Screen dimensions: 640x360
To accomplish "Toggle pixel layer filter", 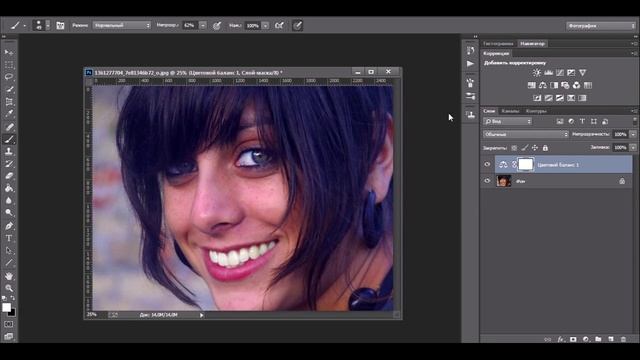I will pos(560,121).
